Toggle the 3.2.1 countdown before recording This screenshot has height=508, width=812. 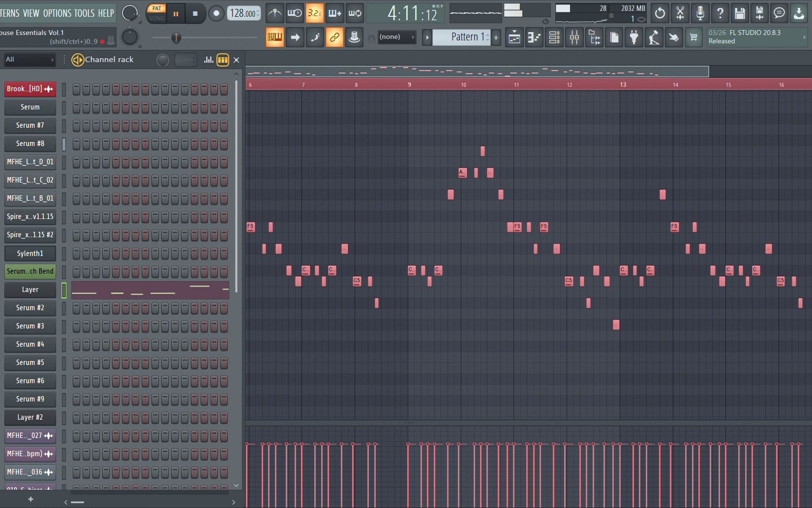(315, 13)
